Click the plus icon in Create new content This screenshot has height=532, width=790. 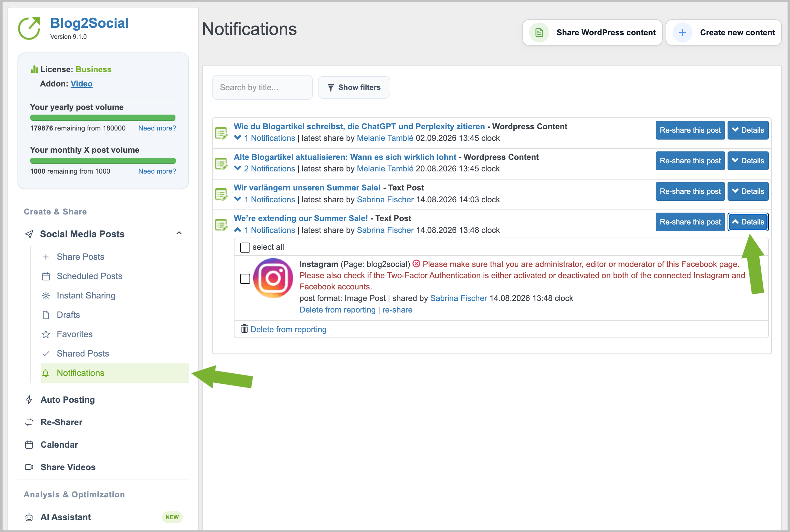pos(682,32)
